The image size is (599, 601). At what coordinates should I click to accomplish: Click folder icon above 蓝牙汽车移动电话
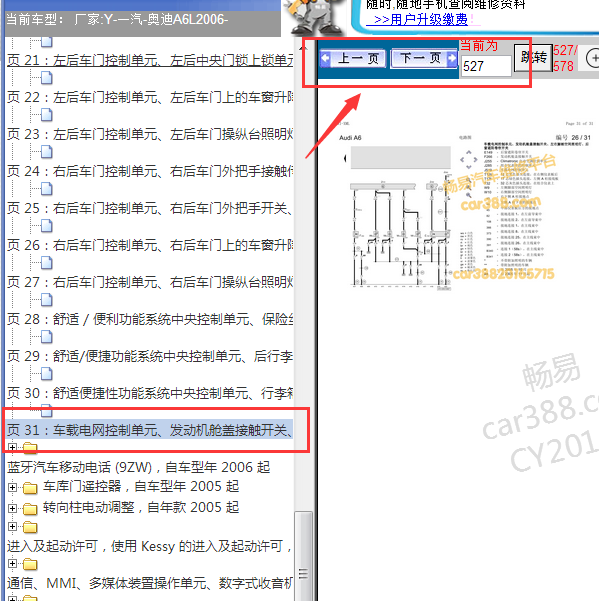tap(30, 447)
